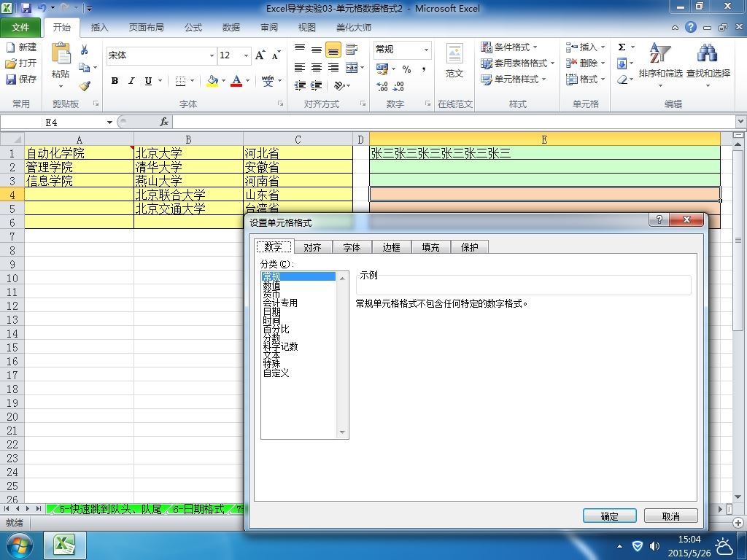Expand the 常规 number format dropdown in ribbon
This screenshot has width=747, height=560.
click(x=426, y=50)
